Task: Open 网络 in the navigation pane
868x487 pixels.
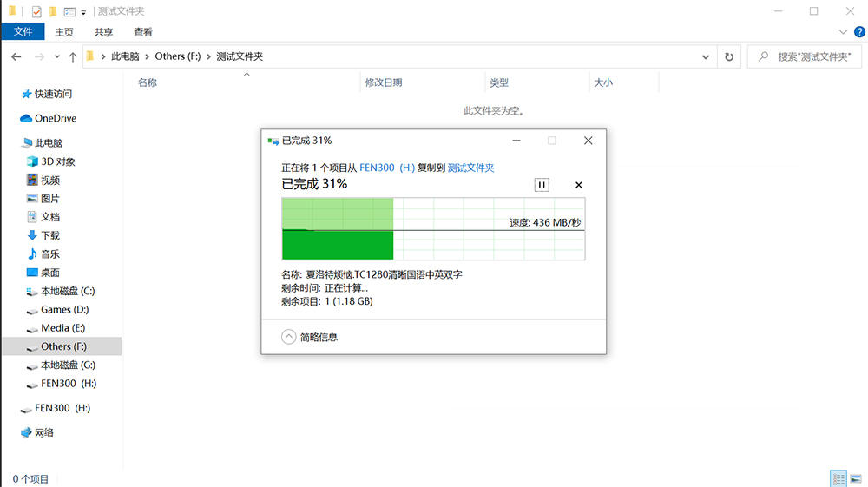Action: pos(37,432)
